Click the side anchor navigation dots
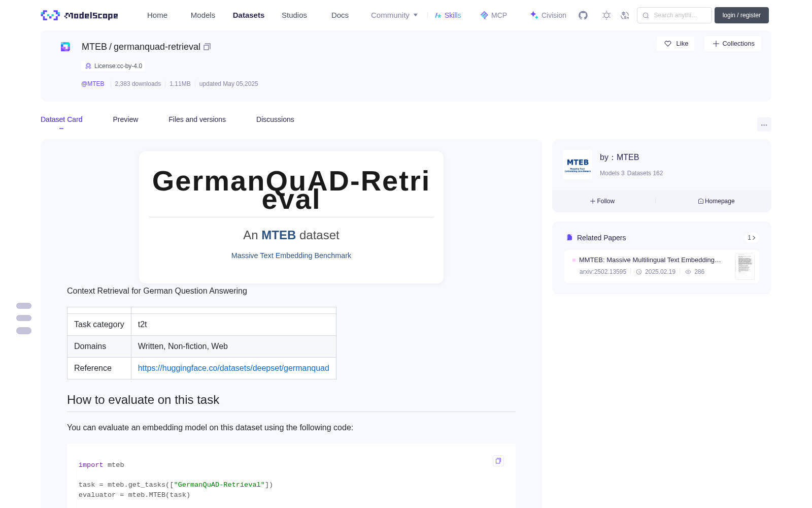Image resolution: width=812 pixels, height=508 pixels. (x=24, y=318)
